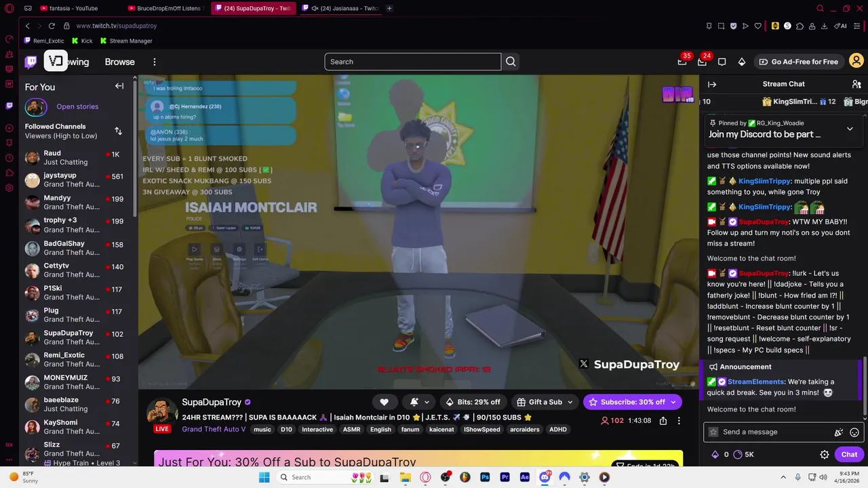Open browser downloads icon

(824, 26)
